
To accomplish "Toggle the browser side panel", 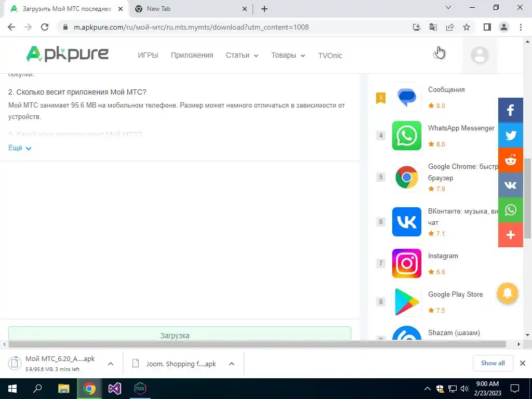I will tap(487, 27).
